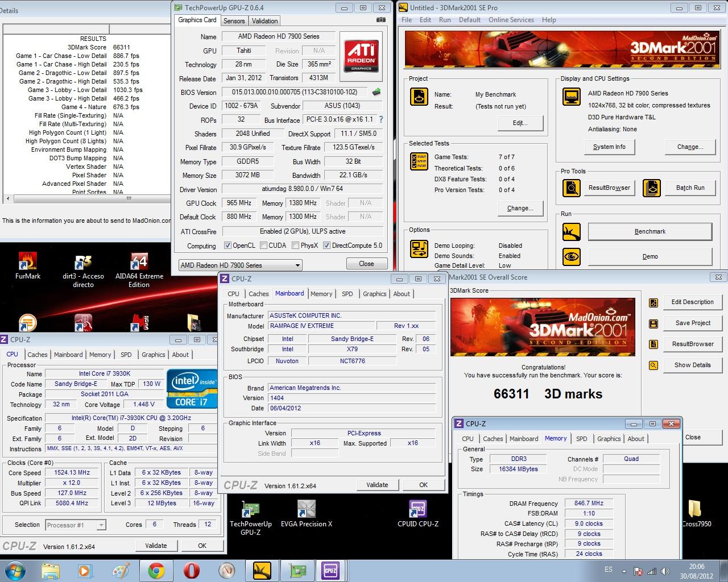Toggle CUDA checkbox in GPU-Z
This screenshot has height=582, width=728.
(263, 246)
